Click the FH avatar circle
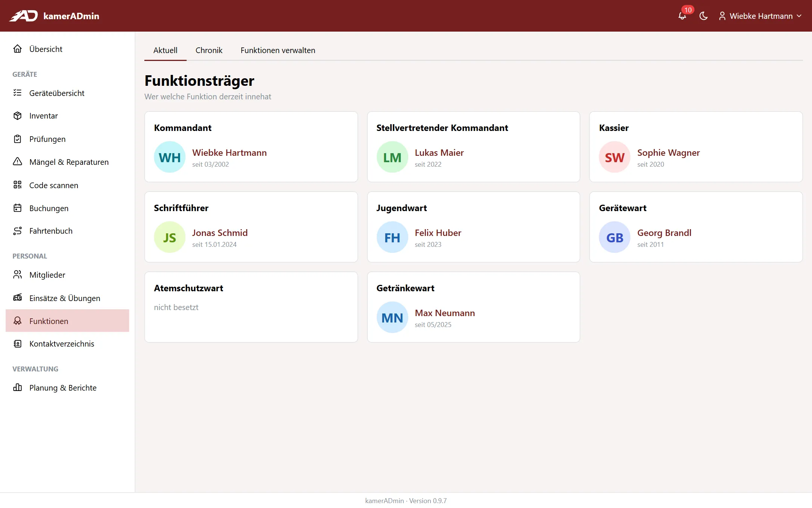This screenshot has height=508, width=812. (x=392, y=237)
